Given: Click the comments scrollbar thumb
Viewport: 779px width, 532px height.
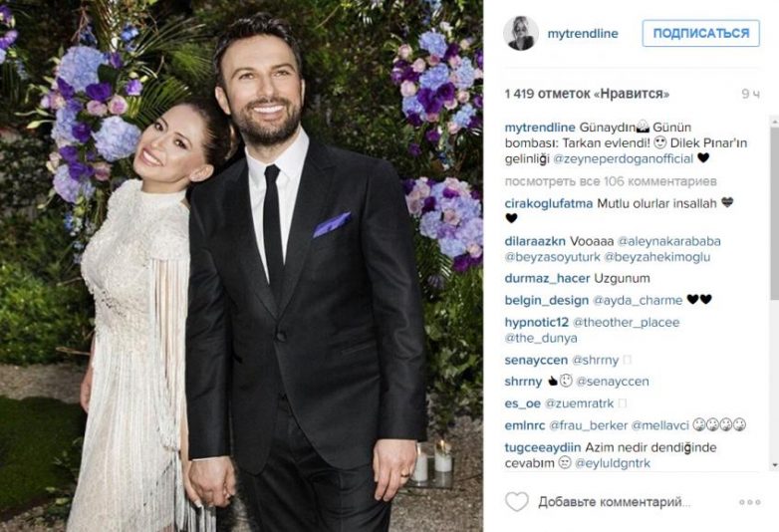Looking at the screenshot, I should [774, 212].
